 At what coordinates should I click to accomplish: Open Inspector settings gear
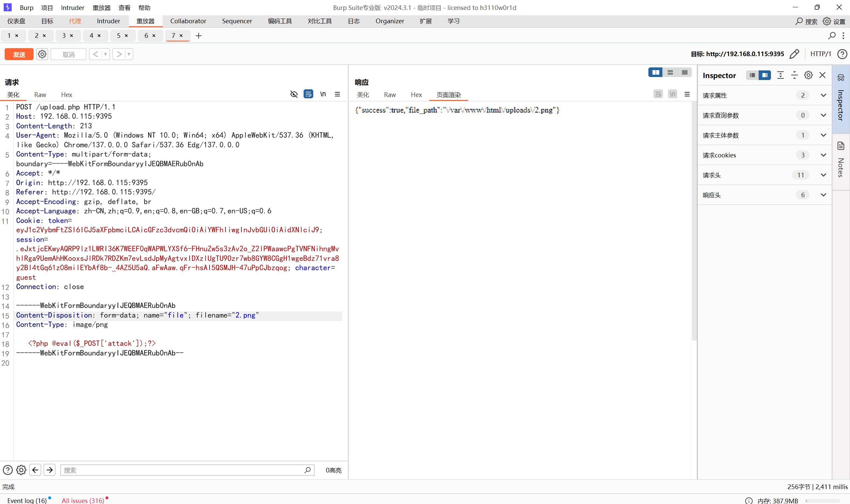pyautogui.click(x=808, y=75)
